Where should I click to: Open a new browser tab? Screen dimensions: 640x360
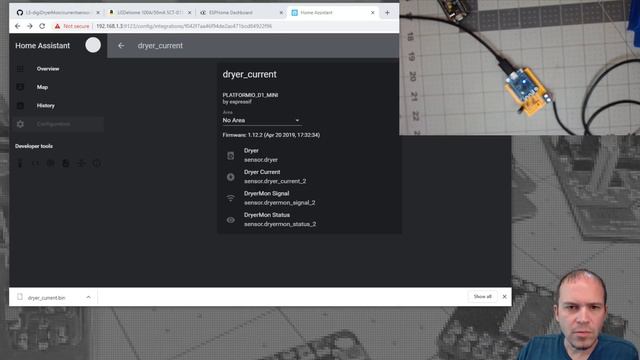coord(387,13)
